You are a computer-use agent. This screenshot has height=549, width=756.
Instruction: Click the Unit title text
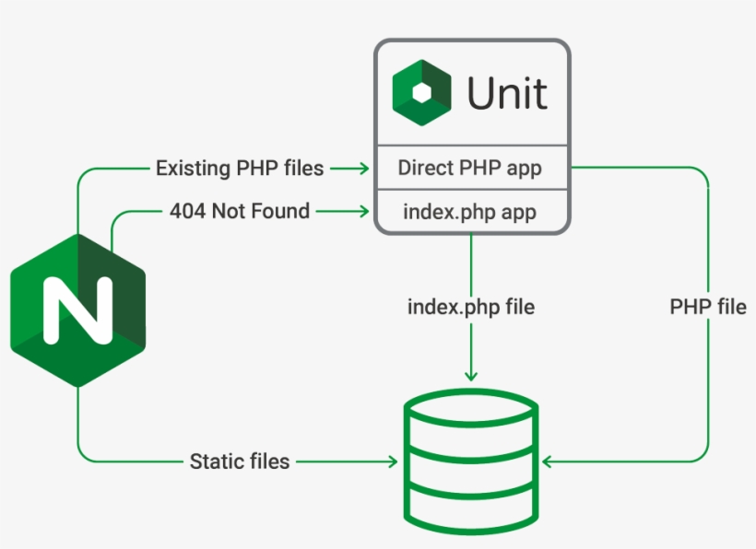(508, 92)
